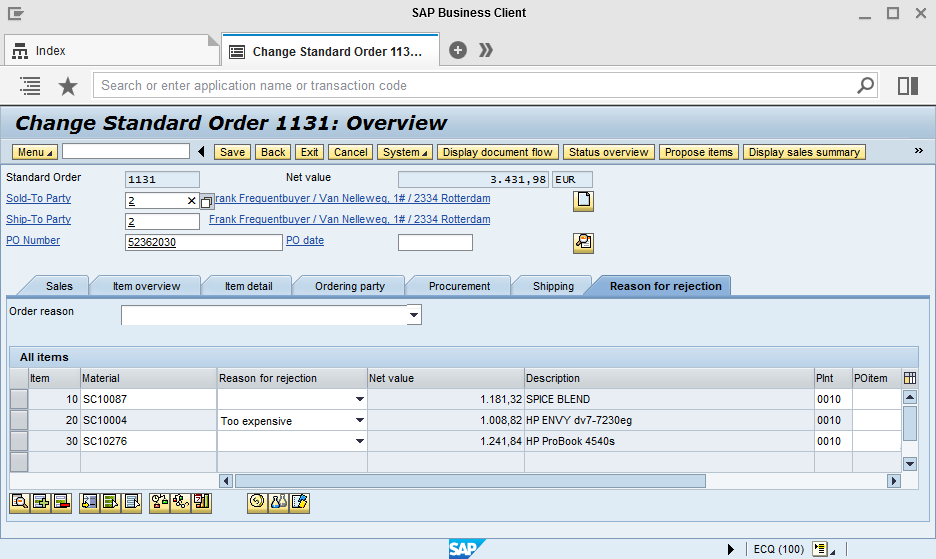
Task: Open the System dropdown button
Action: click(405, 152)
